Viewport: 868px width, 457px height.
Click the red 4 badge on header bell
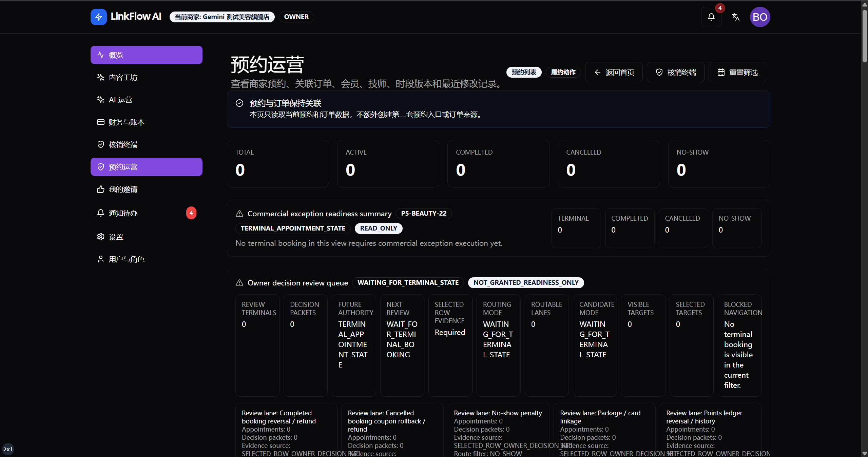click(x=720, y=8)
